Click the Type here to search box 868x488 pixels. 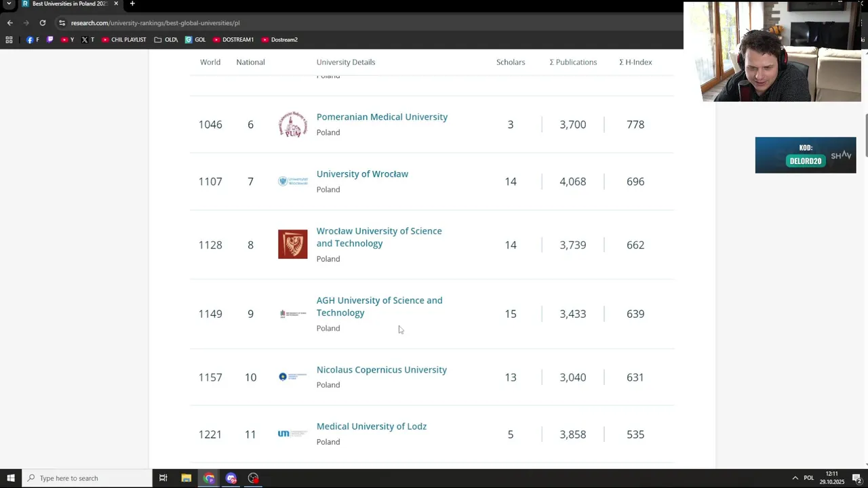click(87, 478)
